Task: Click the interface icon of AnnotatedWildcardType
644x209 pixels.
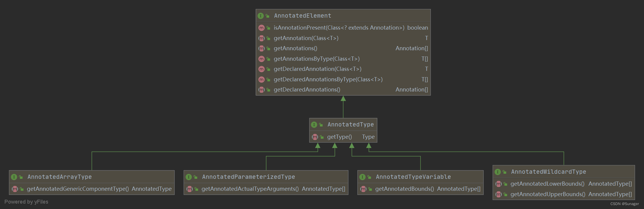Action: click(x=498, y=172)
